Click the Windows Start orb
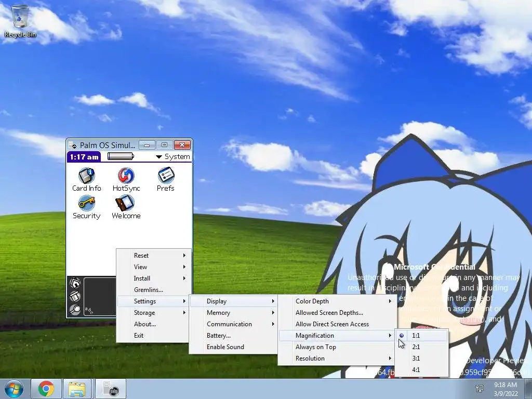 [x=14, y=389]
